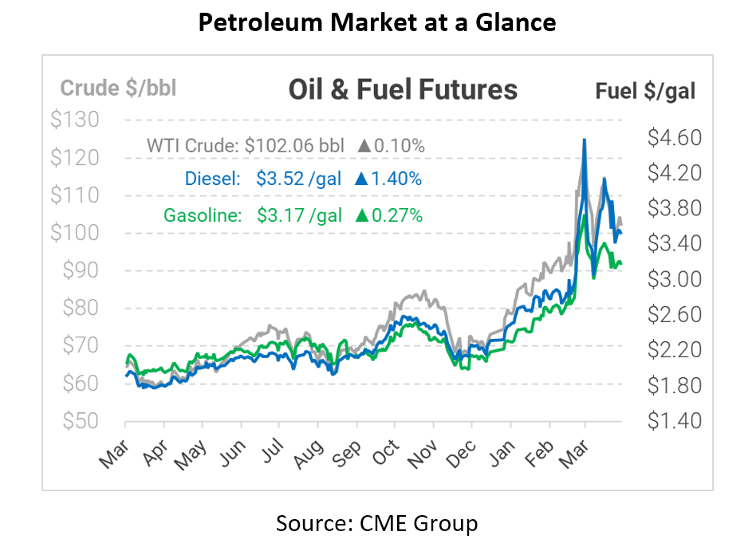
Task: Select the blue Diesel legend label
Action: point(212,179)
